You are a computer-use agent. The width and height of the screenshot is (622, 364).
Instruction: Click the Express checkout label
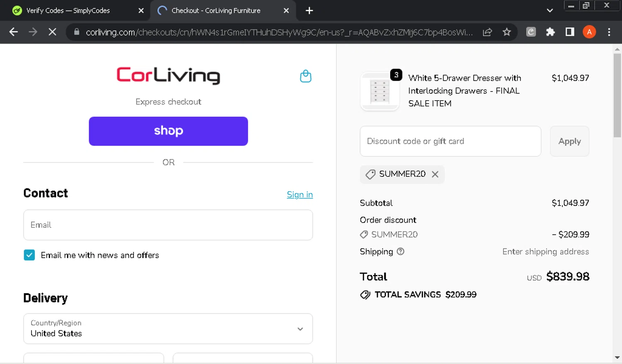tap(168, 102)
